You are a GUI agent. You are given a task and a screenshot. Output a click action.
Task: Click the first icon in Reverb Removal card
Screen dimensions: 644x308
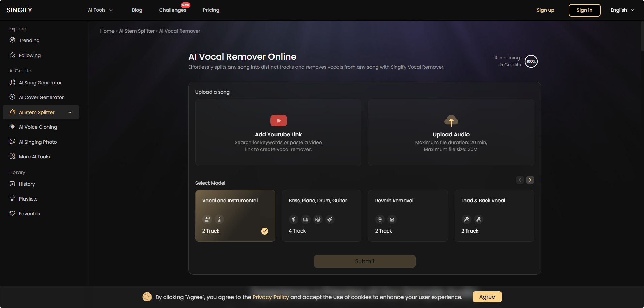(380, 219)
